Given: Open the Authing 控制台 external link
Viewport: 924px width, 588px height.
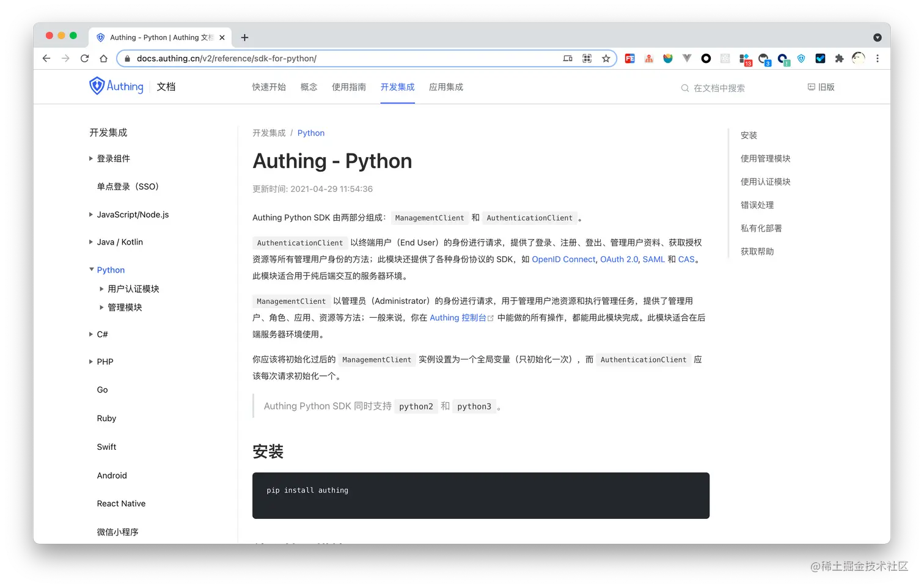Looking at the screenshot, I should click(461, 318).
